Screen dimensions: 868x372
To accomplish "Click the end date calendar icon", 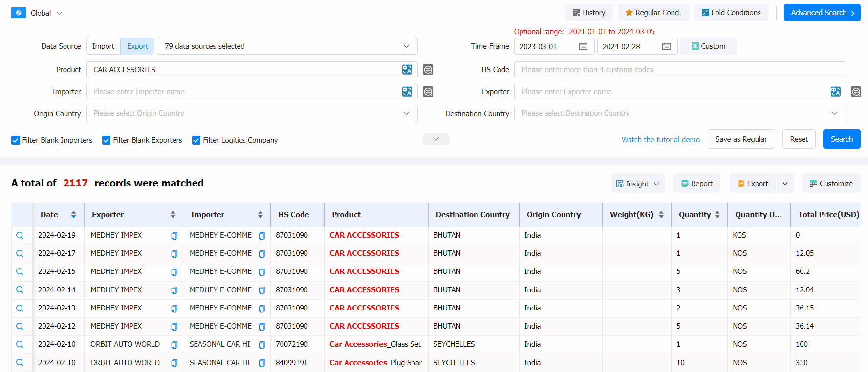I will [x=666, y=46].
